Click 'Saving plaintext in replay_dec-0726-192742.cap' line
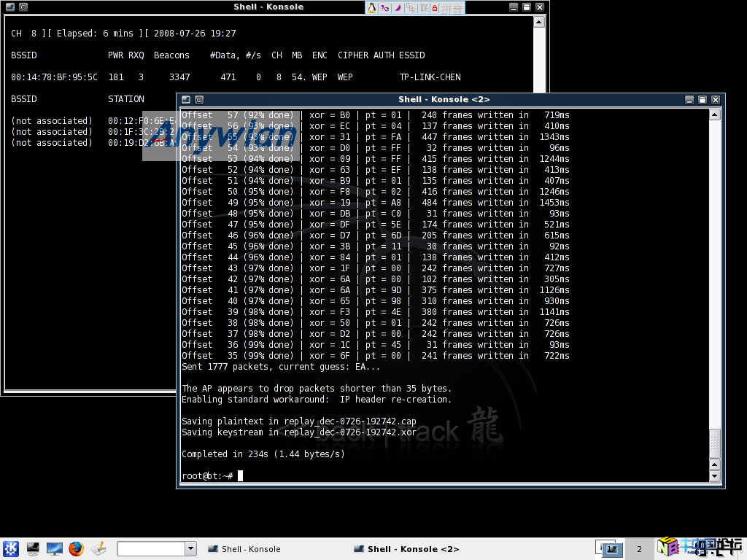 298,421
